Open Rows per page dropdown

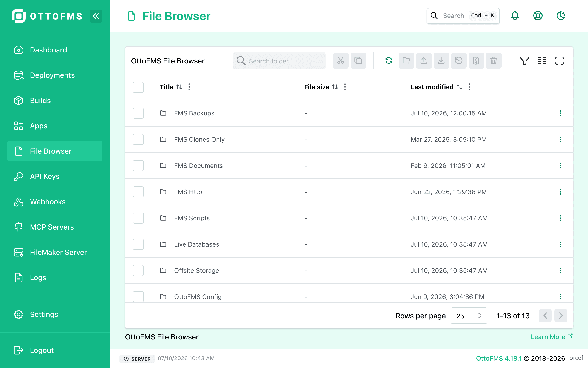click(469, 316)
